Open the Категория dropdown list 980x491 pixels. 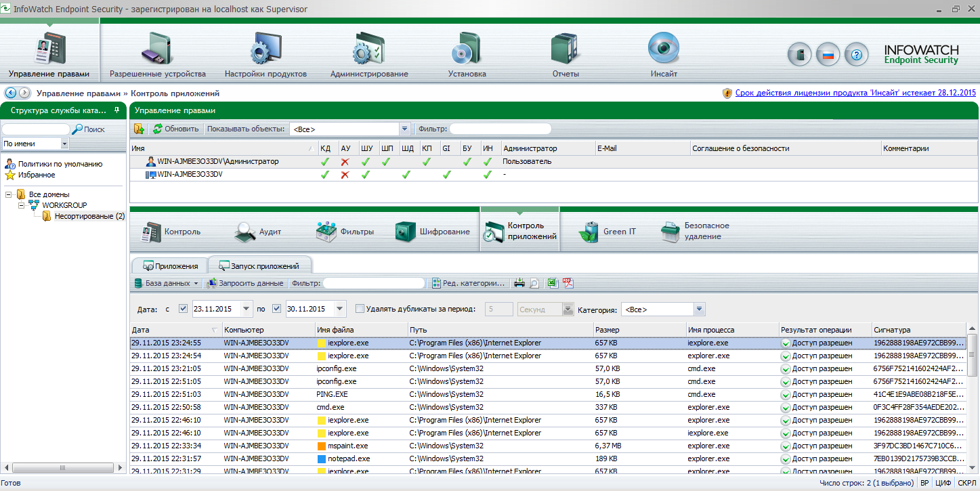pyautogui.click(x=699, y=309)
